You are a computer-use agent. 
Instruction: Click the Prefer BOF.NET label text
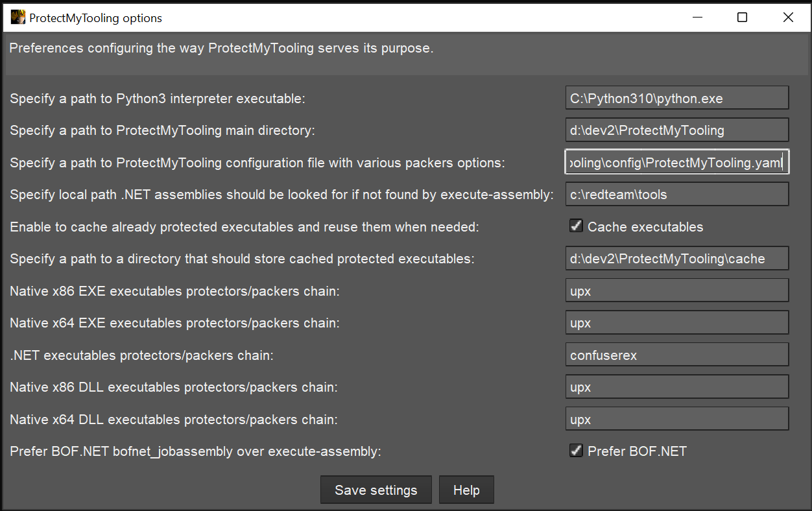(637, 451)
